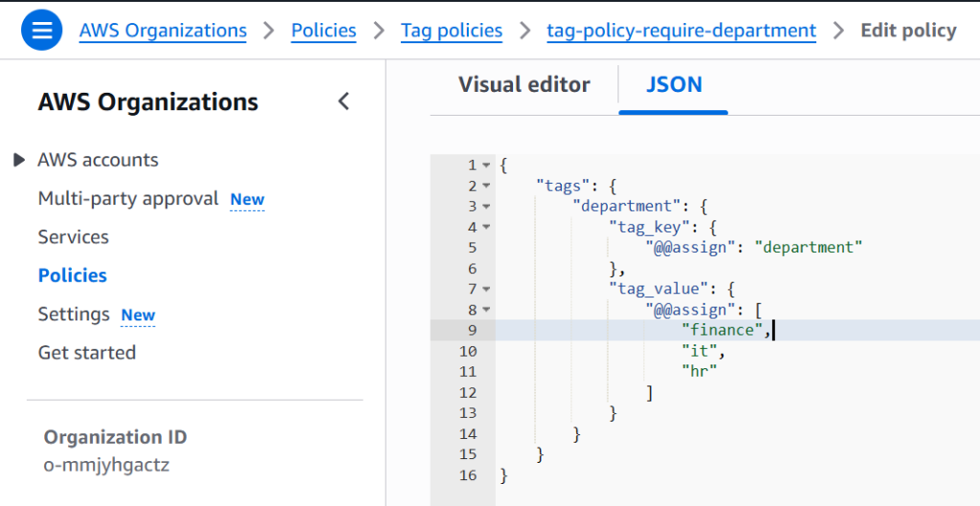The width and height of the screenshot is (980, 506).
Task: Fold the "tag_key" block at line 4
Action: [x=487, y=228]
